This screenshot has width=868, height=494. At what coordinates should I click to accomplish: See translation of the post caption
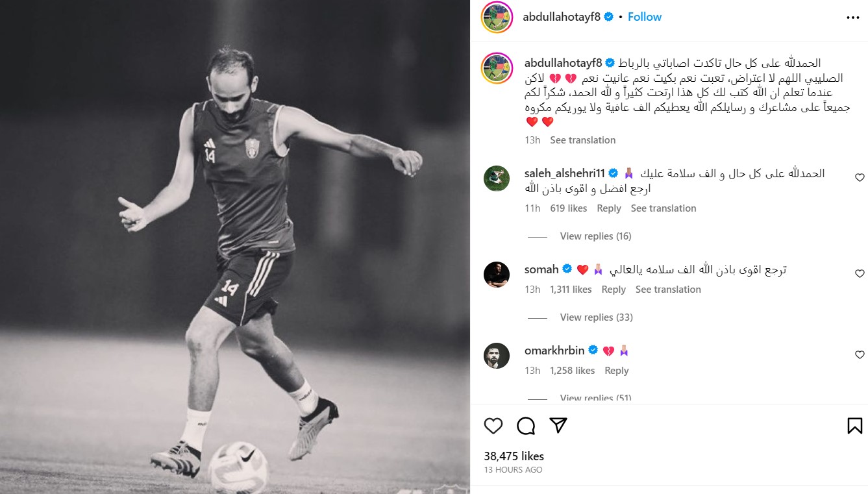(x=582, y=140)
